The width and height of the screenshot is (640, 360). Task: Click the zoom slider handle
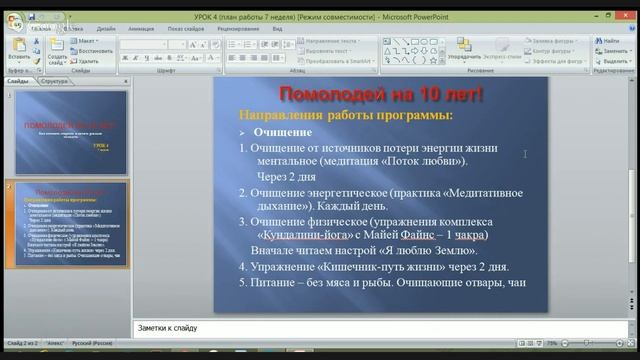tap(587, 343)
